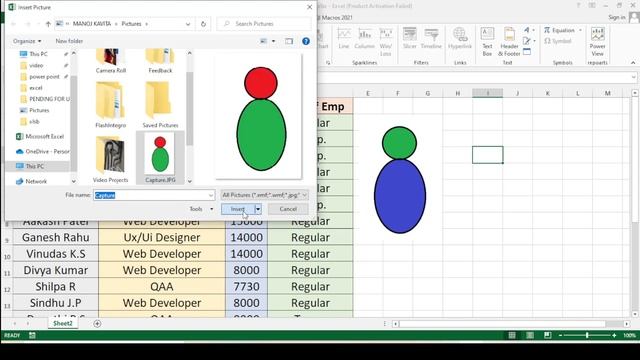Screen dimensions: 640x360
Task: Collapse the Excel ribbon
Action: click(633, 63)
